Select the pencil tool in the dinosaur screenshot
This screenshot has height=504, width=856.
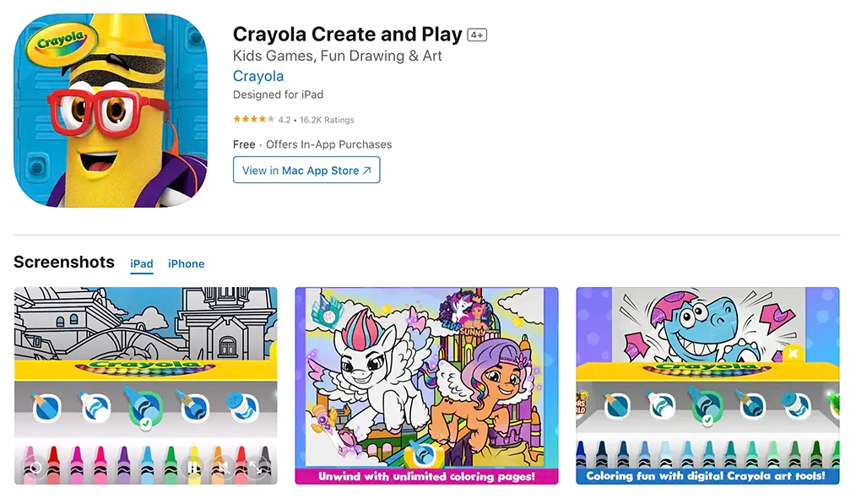point(616,403)
